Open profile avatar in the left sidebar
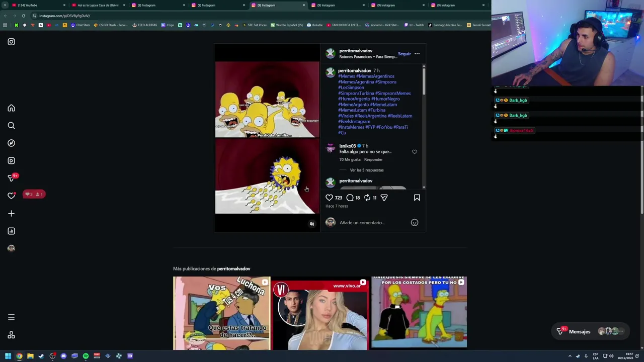 coord(11,248)
